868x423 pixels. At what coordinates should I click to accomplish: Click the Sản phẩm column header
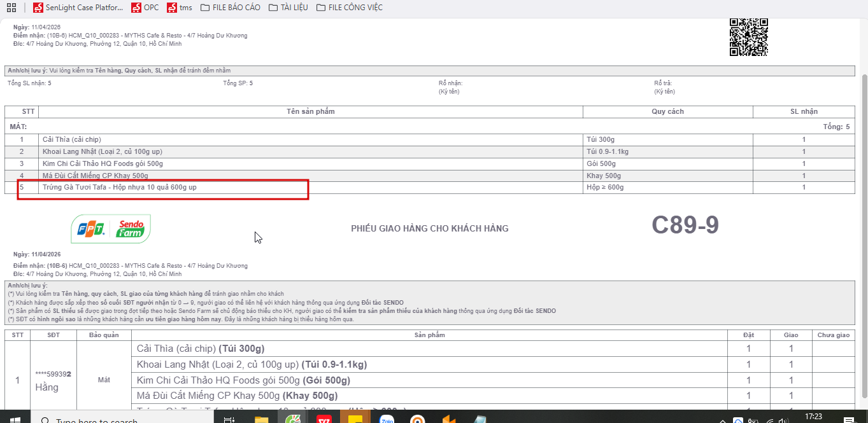pos(429,335)
